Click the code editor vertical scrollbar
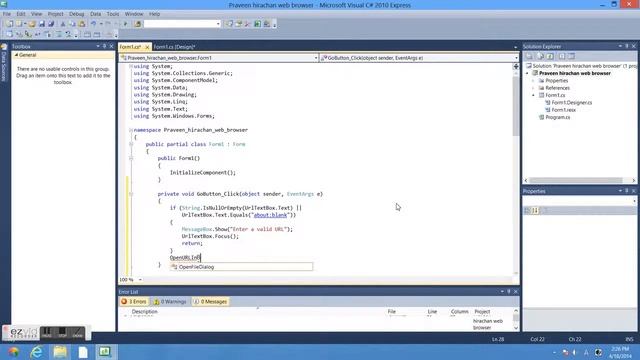 tap(516, 106)
